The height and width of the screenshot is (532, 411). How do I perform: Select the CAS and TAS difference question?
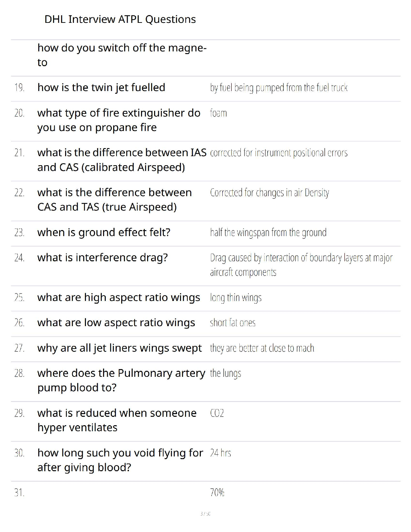point(115,200)
